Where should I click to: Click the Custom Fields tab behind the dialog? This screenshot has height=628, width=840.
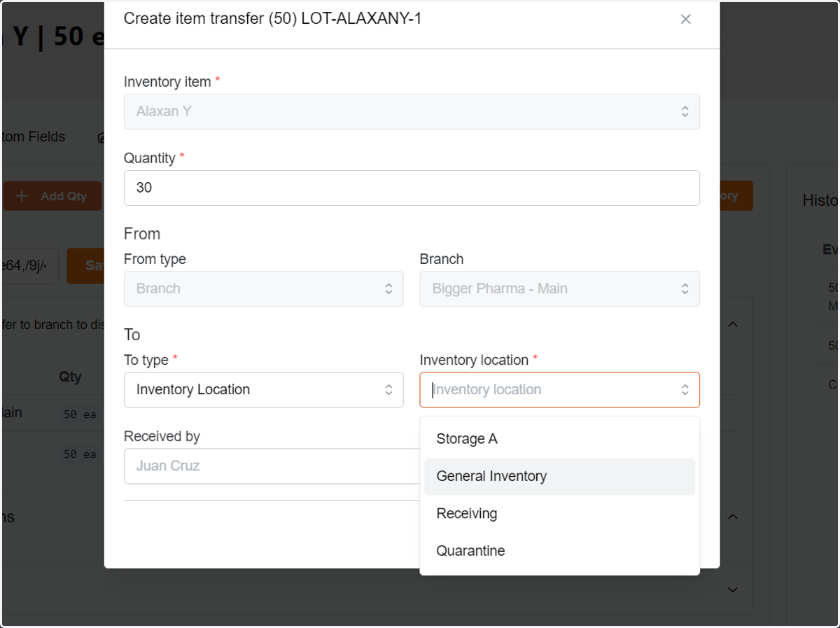coord(33,137)
